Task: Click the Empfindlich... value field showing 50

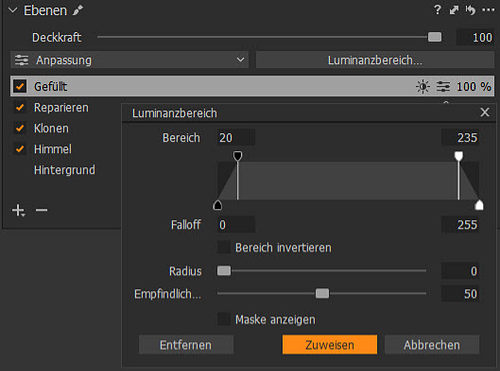Action: click(x=460, y=294)
